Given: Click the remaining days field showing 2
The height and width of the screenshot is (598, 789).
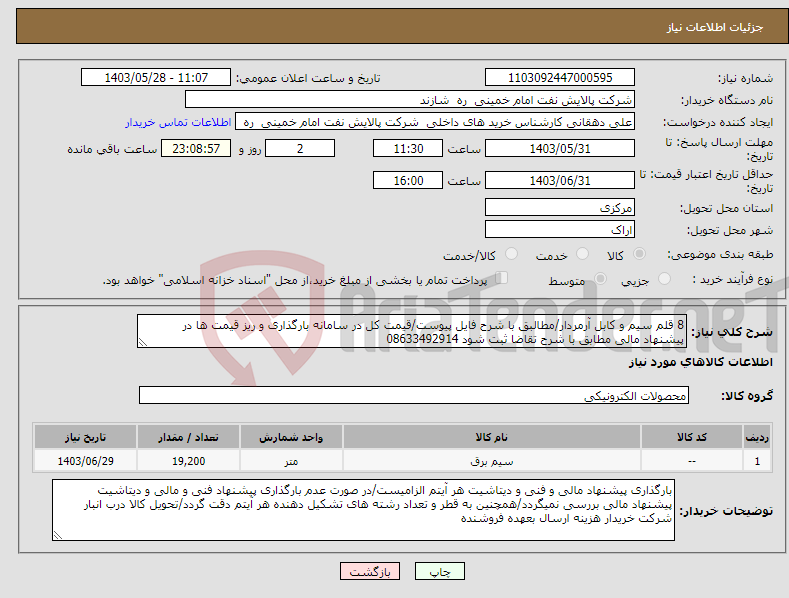Looking at the screenshot, I should point(300,148).
